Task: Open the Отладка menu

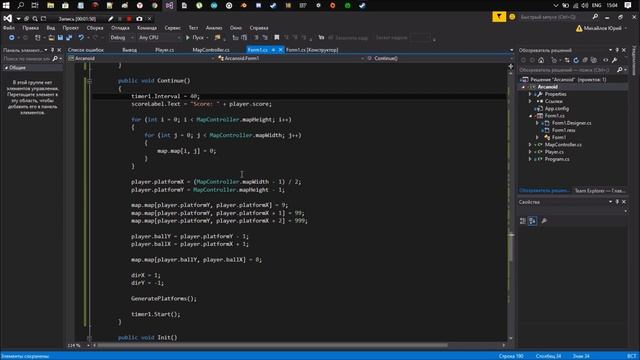Action: 120,28
